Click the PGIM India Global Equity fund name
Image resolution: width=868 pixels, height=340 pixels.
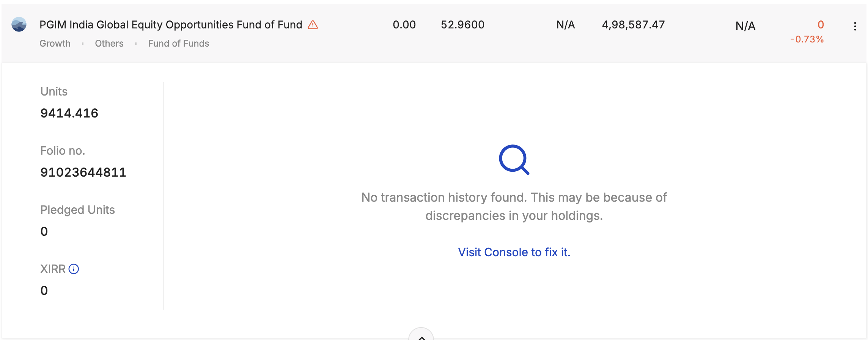click(171, 25)
